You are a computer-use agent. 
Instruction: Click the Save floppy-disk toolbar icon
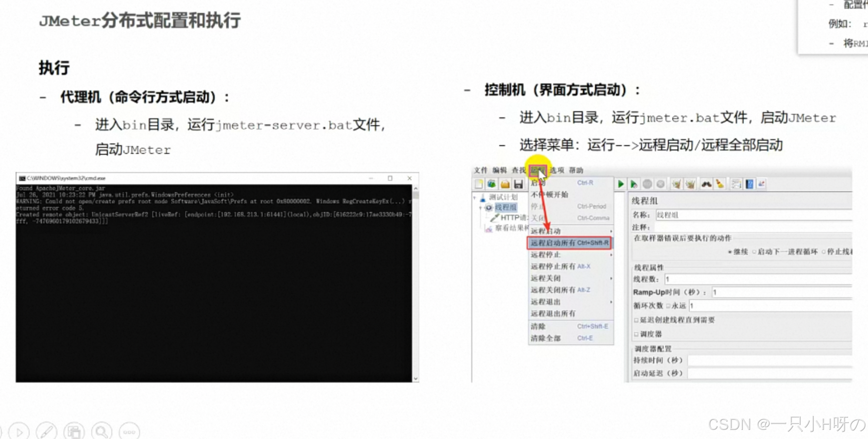[x=518, y=184]
